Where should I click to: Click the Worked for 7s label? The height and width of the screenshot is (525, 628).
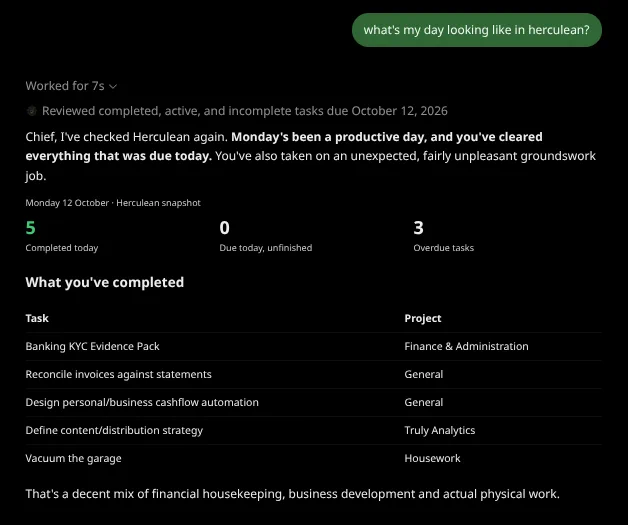(x=65, y=86)
